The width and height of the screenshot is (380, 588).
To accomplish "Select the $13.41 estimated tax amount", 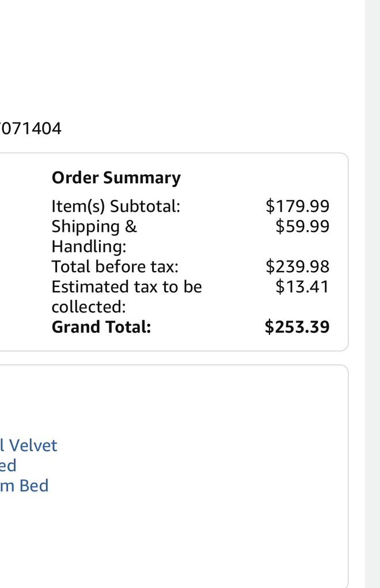I will tap(302, 287).
